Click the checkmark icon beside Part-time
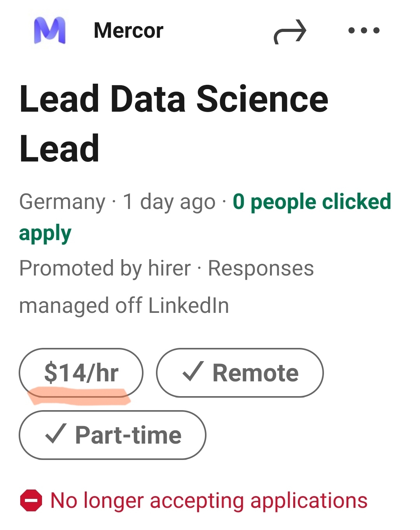The image size is (420, 530). 56,433
